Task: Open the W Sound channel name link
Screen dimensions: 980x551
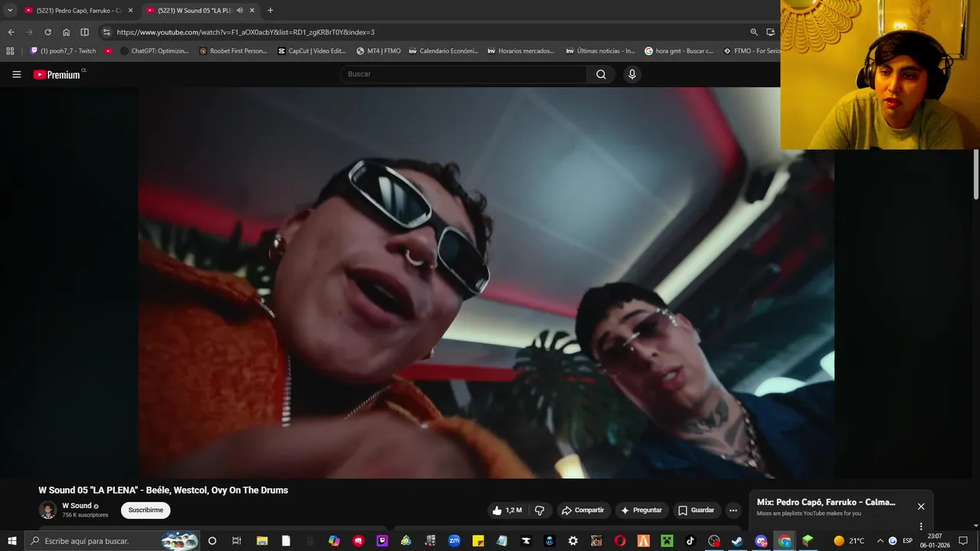Action: pyautogui.click(x=77, y=506)
